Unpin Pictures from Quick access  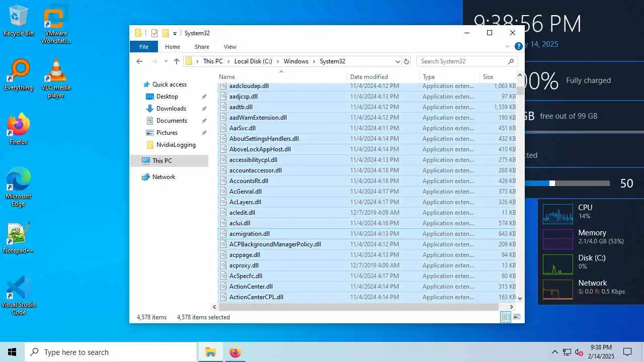click(x=204, y=133)
